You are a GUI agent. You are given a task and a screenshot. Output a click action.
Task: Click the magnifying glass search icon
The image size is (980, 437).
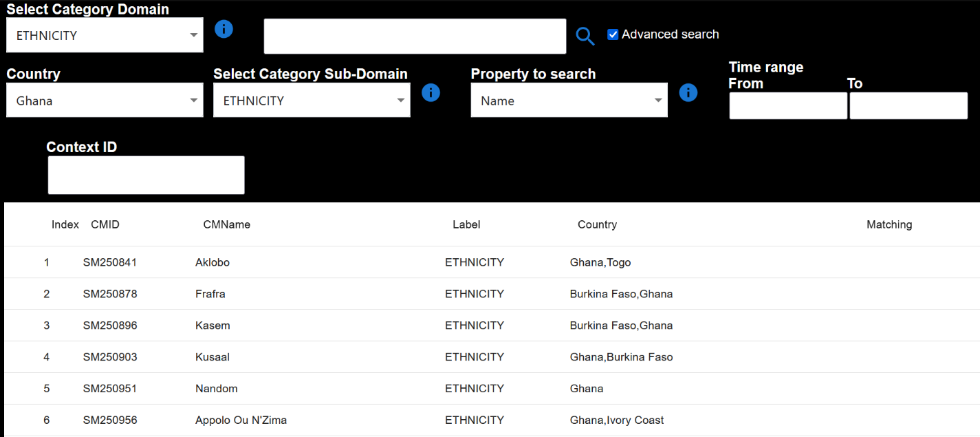(585, 36)
